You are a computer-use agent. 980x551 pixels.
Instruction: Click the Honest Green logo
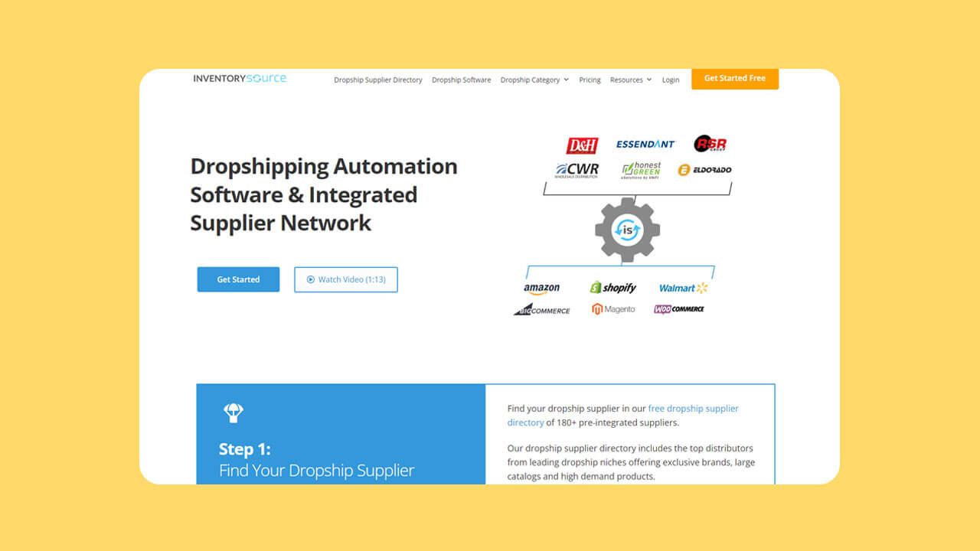[641, 170]
